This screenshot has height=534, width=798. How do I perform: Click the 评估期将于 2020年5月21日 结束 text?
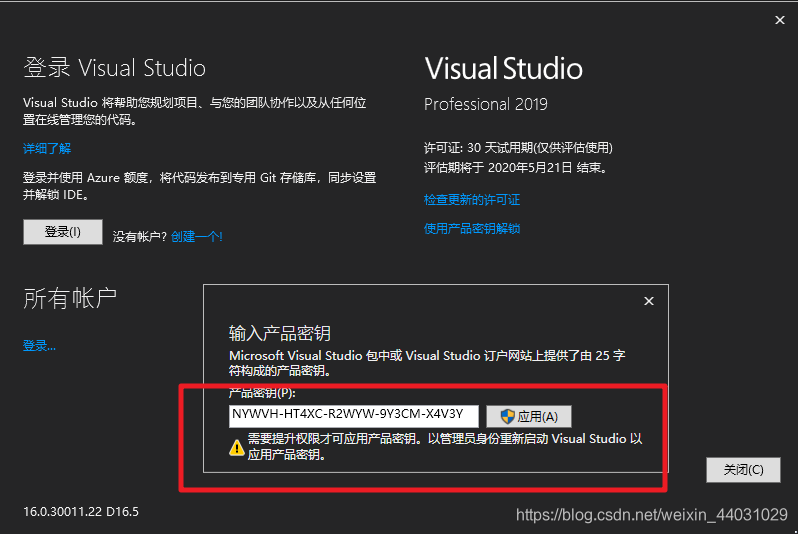click(x=516, y=167)
